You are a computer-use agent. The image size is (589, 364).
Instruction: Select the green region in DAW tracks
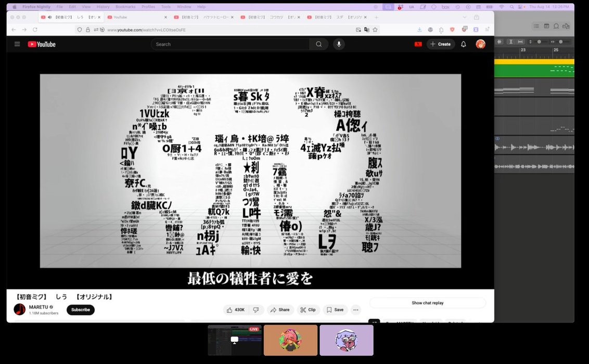[x=534, y=71]
